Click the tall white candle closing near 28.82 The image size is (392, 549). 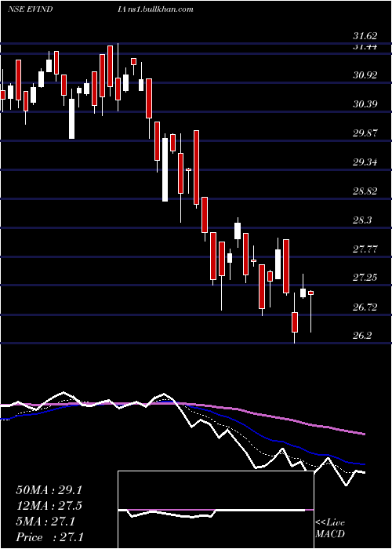[x=165, y=169]
